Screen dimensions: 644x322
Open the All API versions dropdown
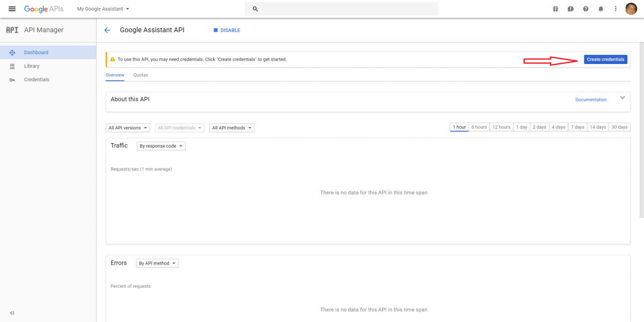tap(128, 128)
